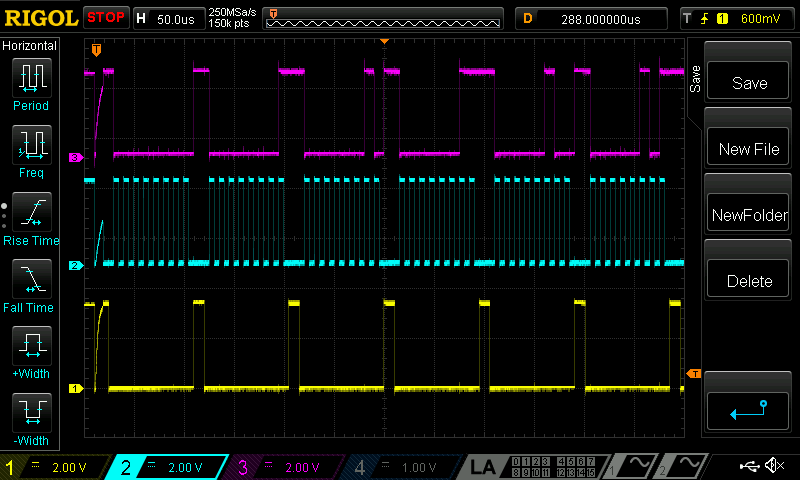This screenshot has height=480, width=800.
Task: Click the horizontal timebase 50.0us readout
Action: coord(176,19)
